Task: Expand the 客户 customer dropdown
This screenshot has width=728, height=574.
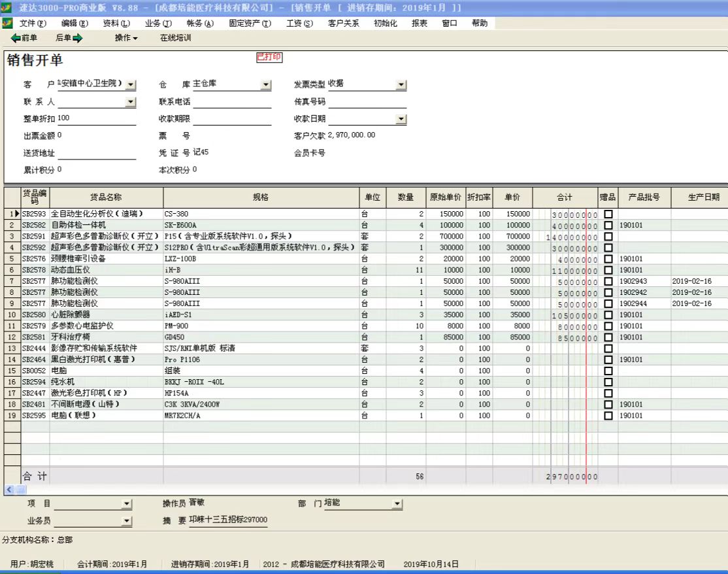Action: pos(131,85)
